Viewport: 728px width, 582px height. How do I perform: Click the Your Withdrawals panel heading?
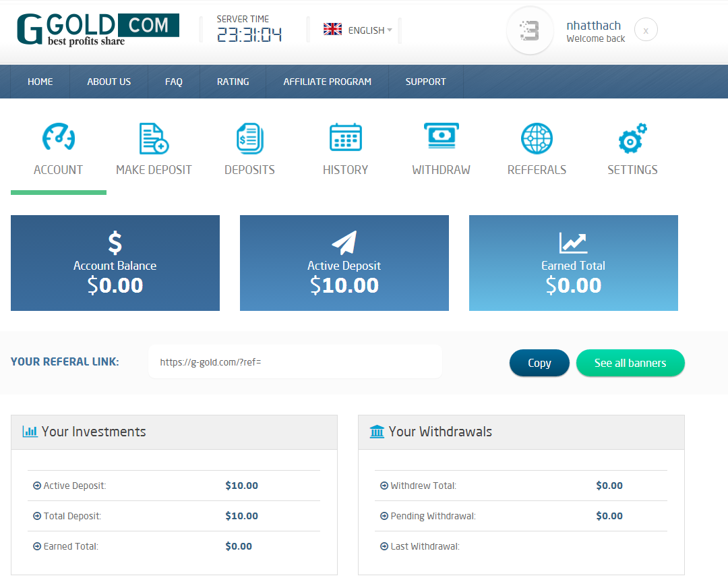[440, 432]
